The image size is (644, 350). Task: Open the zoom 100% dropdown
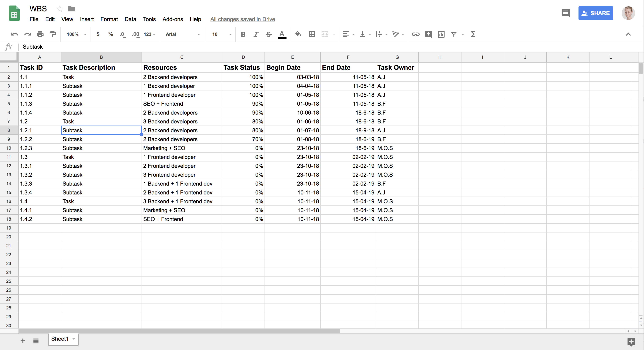point(76,34)
